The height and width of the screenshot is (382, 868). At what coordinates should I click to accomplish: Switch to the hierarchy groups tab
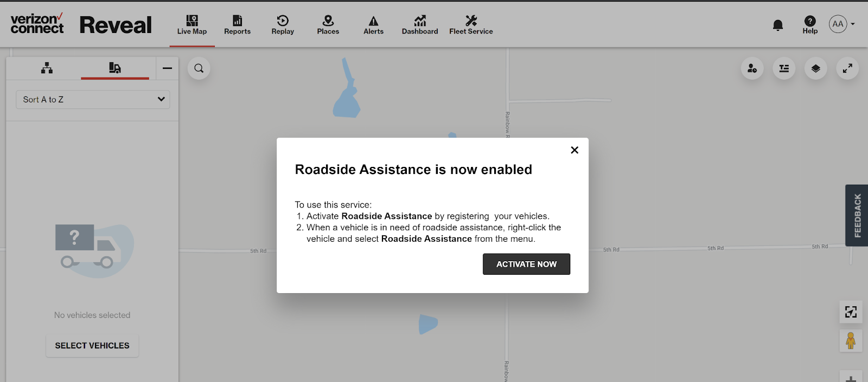coord(47,68)
